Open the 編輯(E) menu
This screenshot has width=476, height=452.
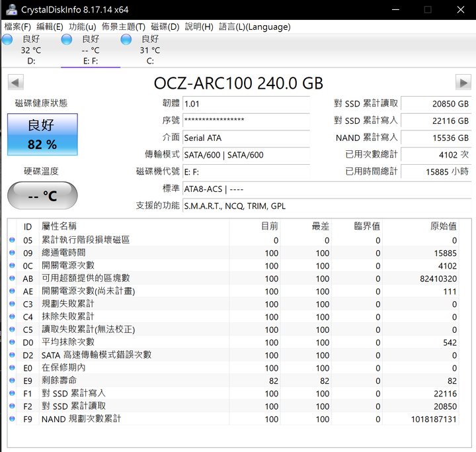click(50, 26)
